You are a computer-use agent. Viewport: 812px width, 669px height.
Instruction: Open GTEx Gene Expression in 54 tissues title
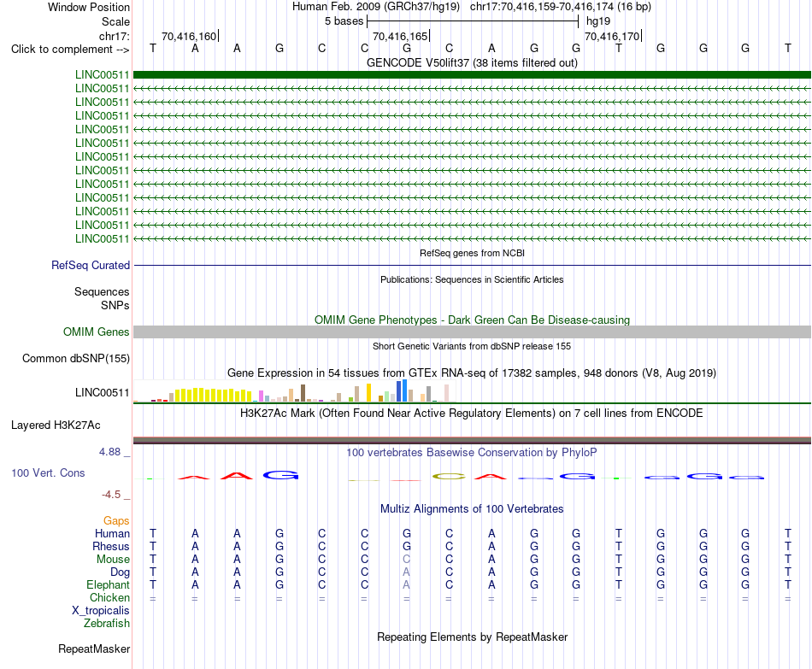point(472,373)
